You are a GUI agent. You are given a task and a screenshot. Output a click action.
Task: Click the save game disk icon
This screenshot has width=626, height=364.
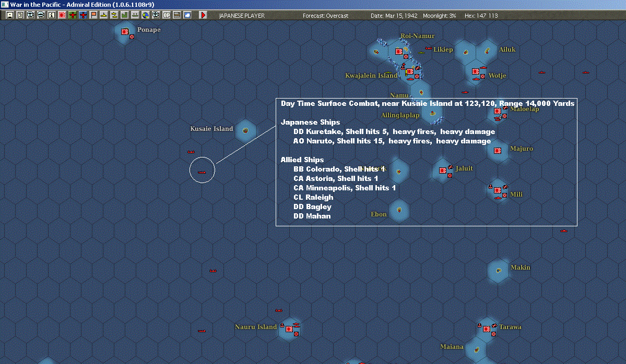[10, 15]
